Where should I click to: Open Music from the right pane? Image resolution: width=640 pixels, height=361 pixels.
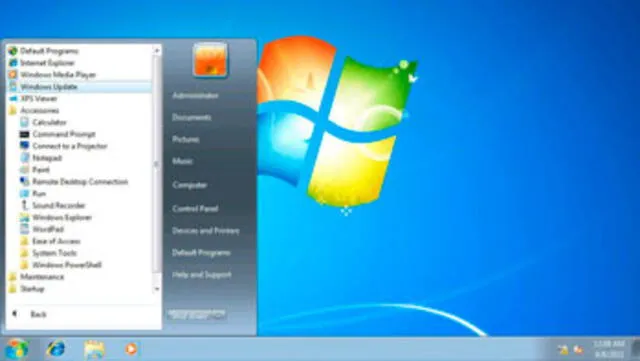coord(182,161)
